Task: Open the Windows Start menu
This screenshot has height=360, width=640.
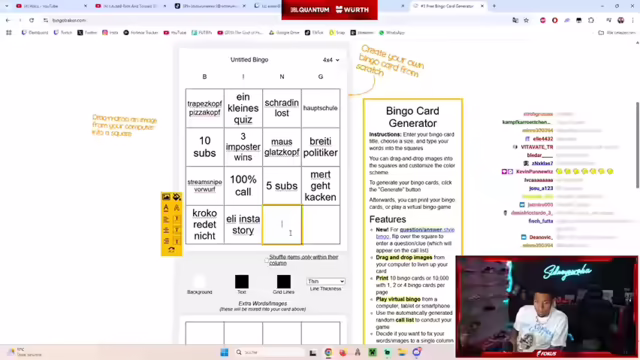Action: (224, 352)
